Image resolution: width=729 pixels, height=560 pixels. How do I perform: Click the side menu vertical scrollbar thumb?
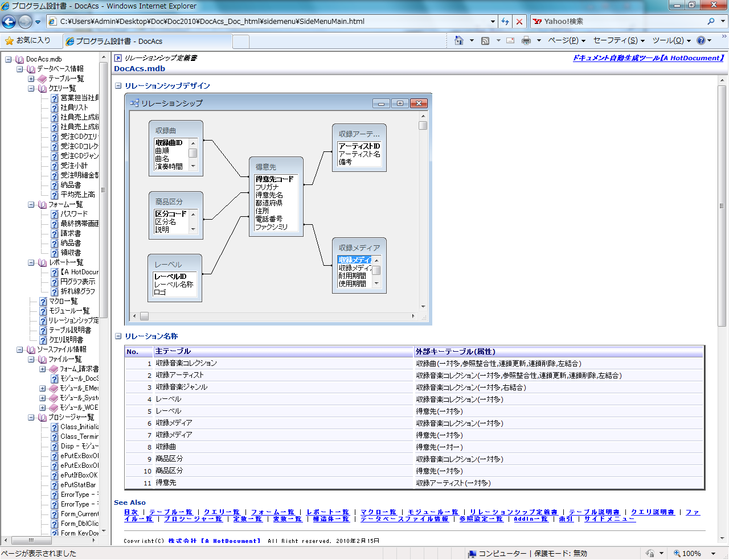coord(103,190)
